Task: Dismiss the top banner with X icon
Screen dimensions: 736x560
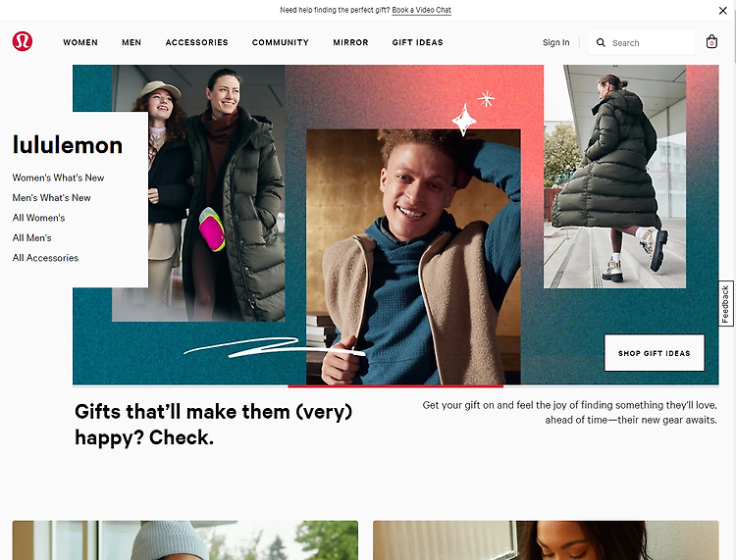Action: point(722,11)
